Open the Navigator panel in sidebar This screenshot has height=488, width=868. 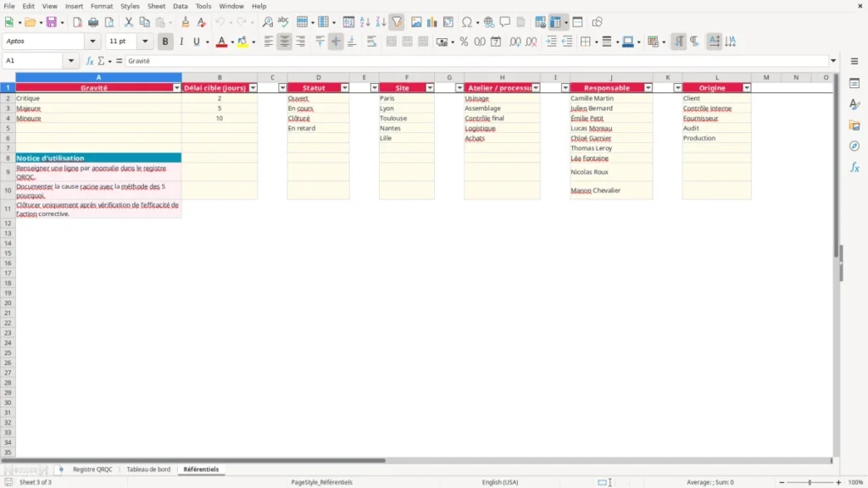pos(854,146)
